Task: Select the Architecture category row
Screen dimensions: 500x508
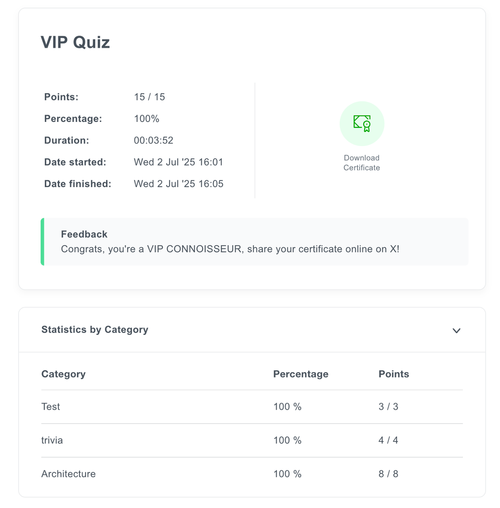Action: click(252, 474)
